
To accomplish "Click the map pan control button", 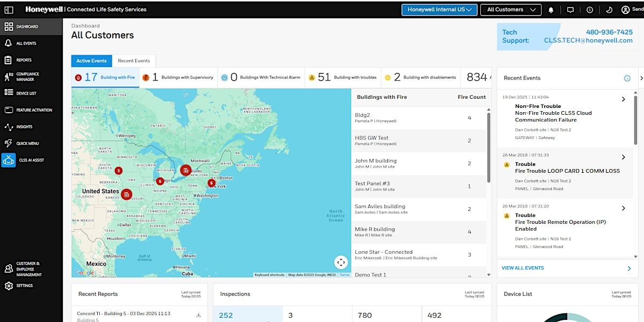I will tap(341, 262).
